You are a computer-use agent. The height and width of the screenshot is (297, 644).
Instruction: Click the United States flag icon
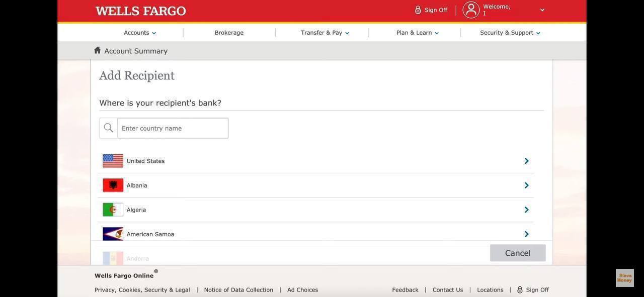click(x=113, y=161)
